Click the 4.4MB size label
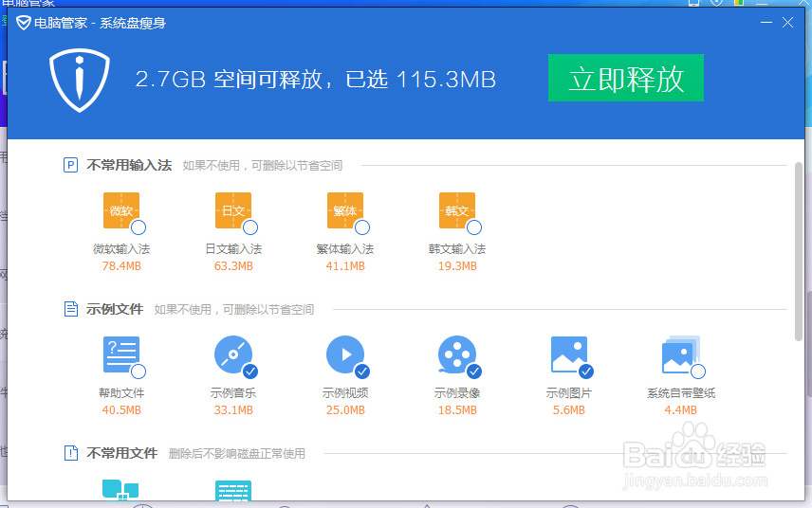The width and height of the screenshot is (812, 508). click(680, 410)
